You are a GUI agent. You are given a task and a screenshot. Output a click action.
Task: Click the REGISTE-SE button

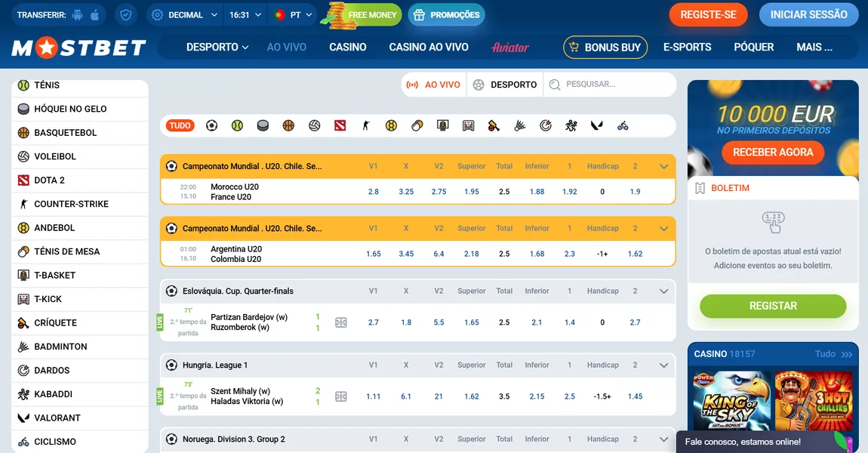pos(707,14)
